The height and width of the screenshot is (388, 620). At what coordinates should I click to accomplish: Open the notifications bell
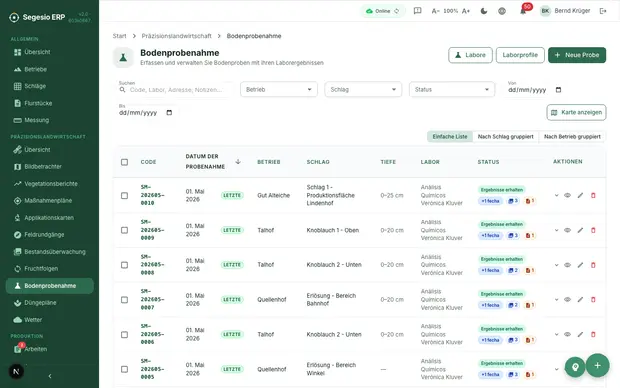click(523, 11)
